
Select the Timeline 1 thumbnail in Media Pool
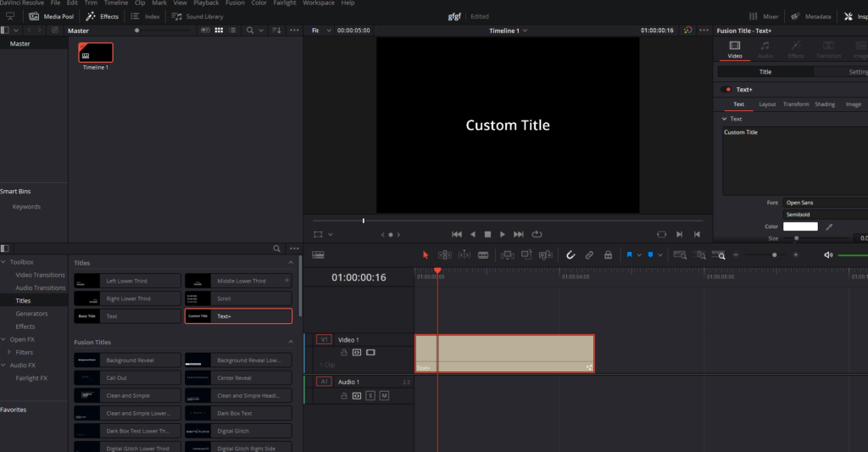click(96, 53)
